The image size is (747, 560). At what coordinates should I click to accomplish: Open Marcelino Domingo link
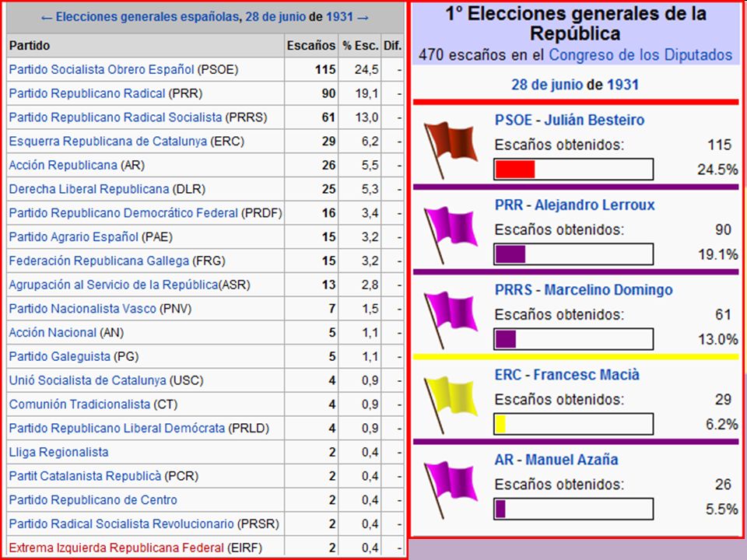pyautogui.click(x=608, y=290)
